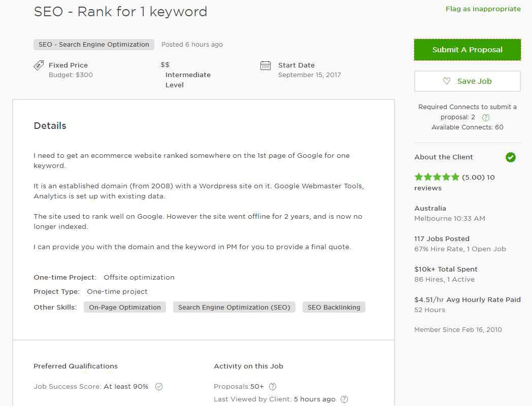Click the 'September 15, 2017' start date

point(310,75)
